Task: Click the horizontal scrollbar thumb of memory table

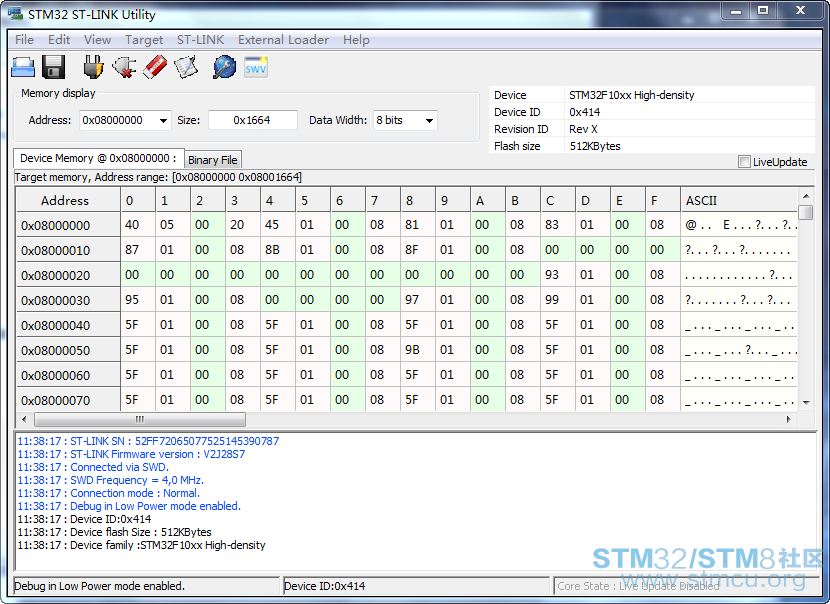Action: pyautogui.click(x=140, y=419)
